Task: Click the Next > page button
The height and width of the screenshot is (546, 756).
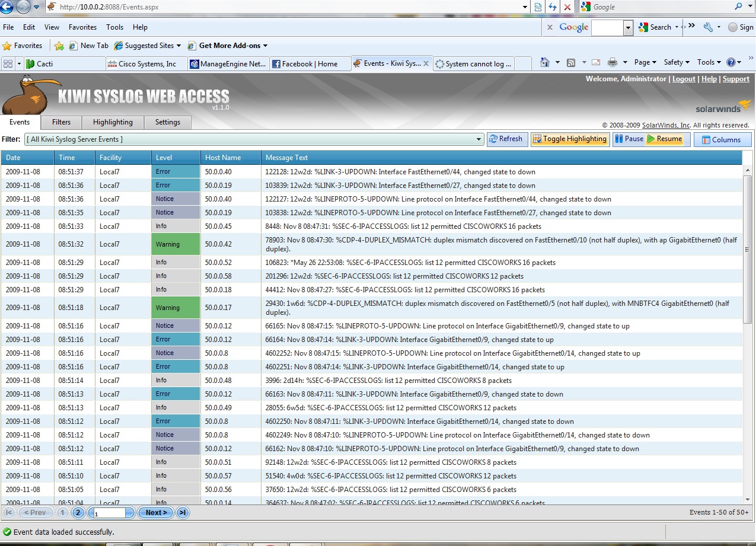Action: (156, 512)
